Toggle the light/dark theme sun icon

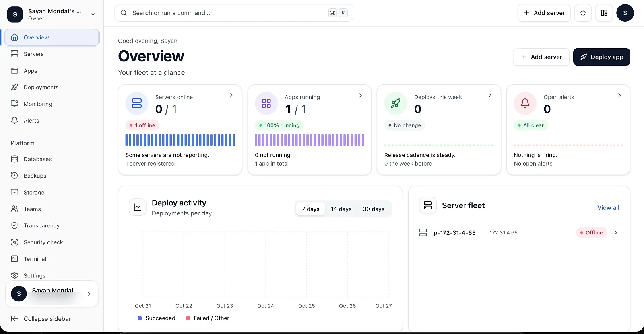pyautogui.click(x=583, y=13)
